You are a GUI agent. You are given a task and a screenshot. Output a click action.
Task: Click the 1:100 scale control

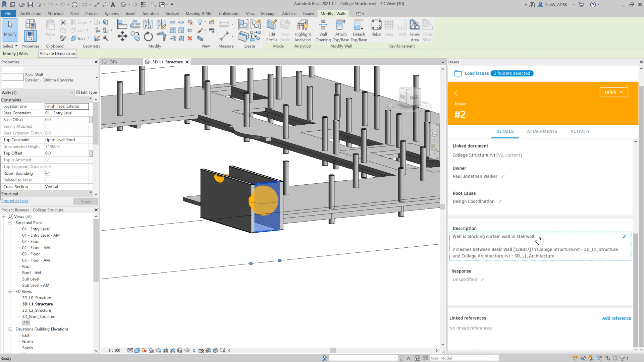click(x=114, y=350)
